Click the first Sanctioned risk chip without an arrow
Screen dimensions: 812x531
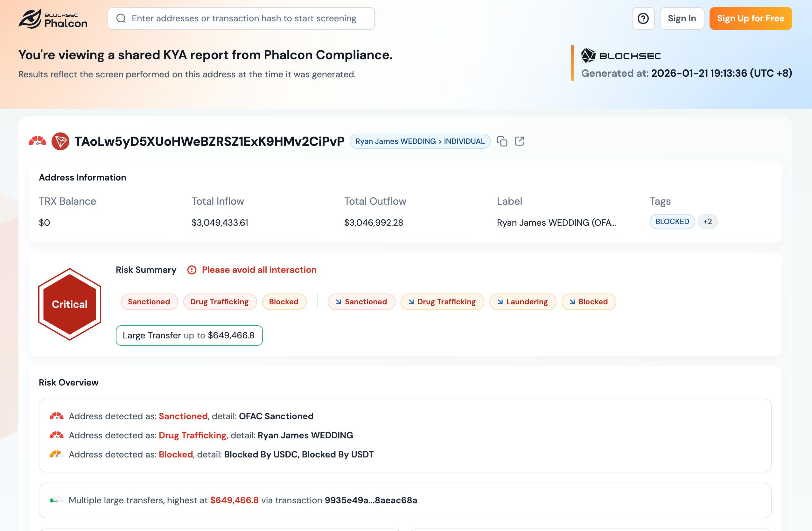149,302
